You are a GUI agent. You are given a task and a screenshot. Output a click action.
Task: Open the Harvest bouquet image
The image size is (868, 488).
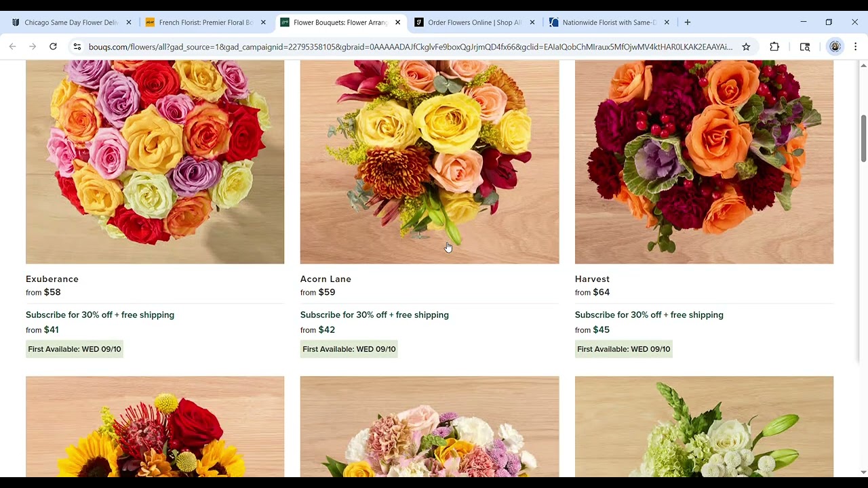tap(704, 162)
